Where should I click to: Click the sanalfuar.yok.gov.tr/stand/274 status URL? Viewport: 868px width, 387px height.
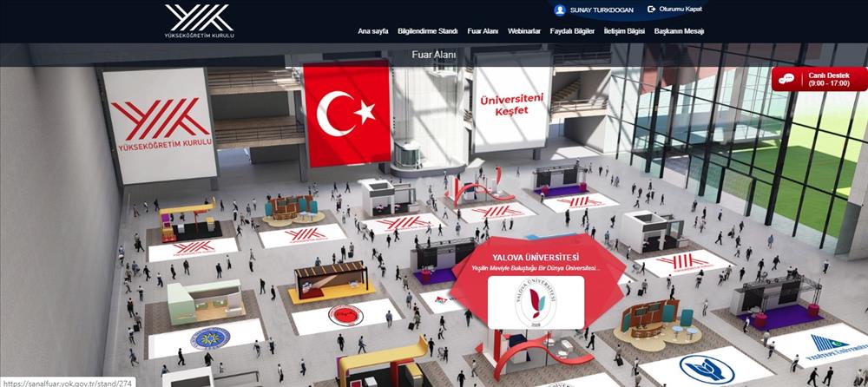[68, 382]
